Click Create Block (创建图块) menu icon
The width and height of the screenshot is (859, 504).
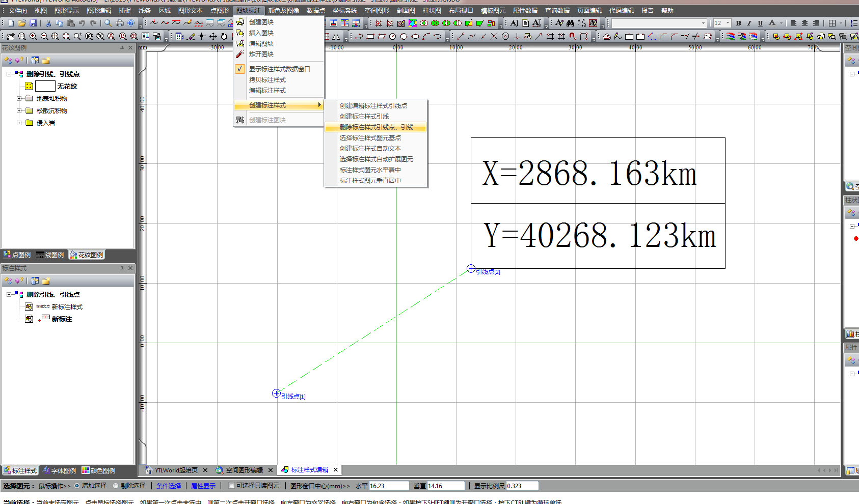click(x=240, y=22)
